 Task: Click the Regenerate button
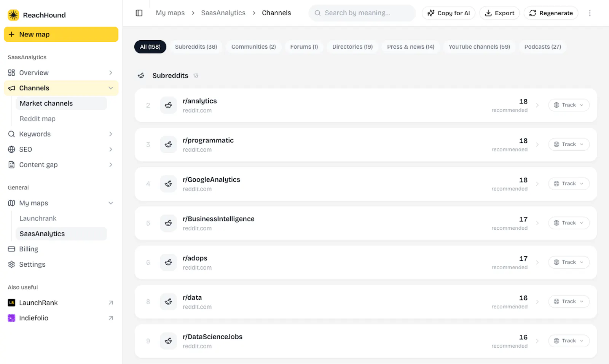551,13
